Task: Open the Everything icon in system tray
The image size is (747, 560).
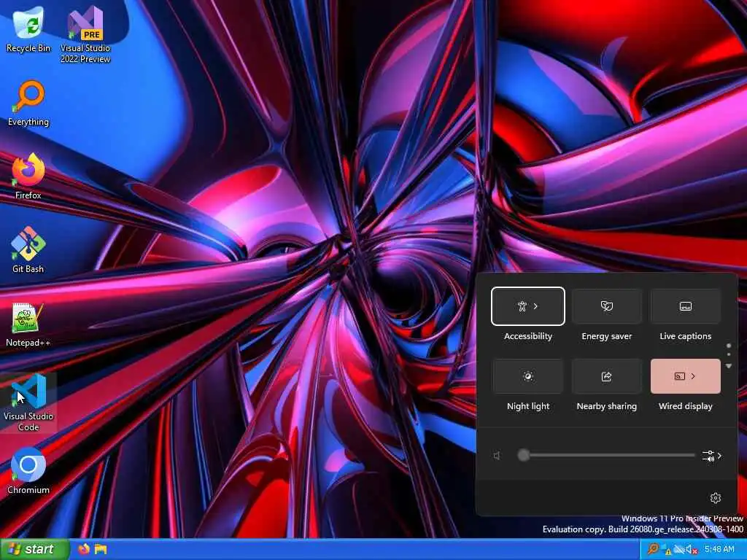Action: click(653, 549)
